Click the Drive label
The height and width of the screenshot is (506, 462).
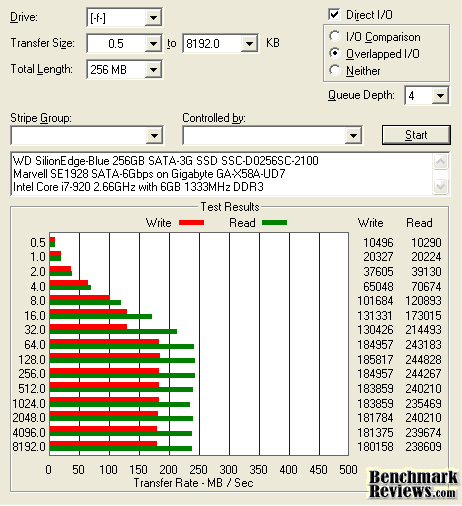24,17
